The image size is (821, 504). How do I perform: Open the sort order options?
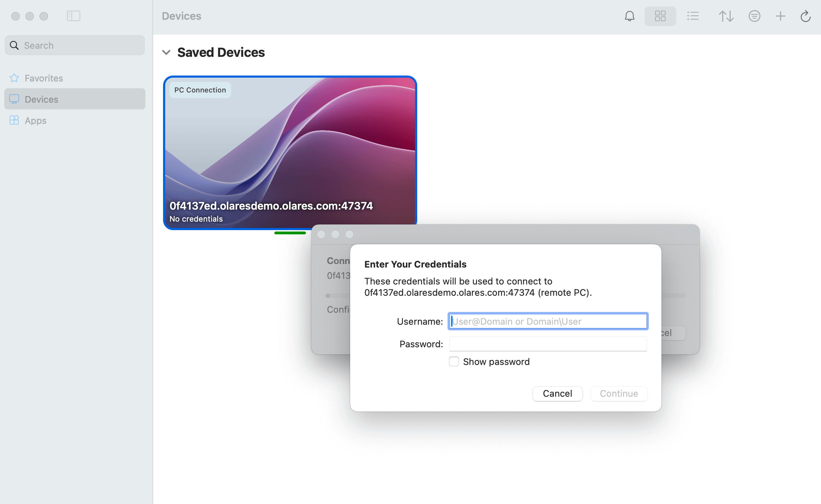point(726,16)
